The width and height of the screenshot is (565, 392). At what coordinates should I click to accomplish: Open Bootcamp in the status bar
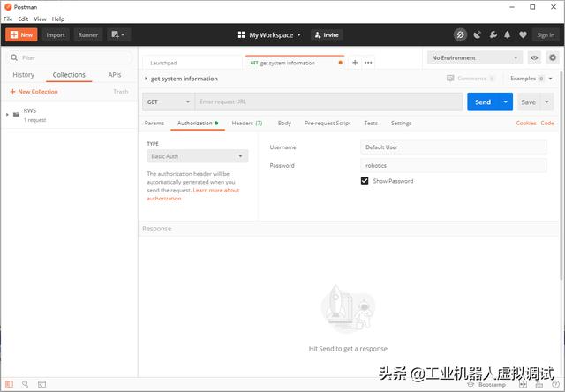point(486,385)
